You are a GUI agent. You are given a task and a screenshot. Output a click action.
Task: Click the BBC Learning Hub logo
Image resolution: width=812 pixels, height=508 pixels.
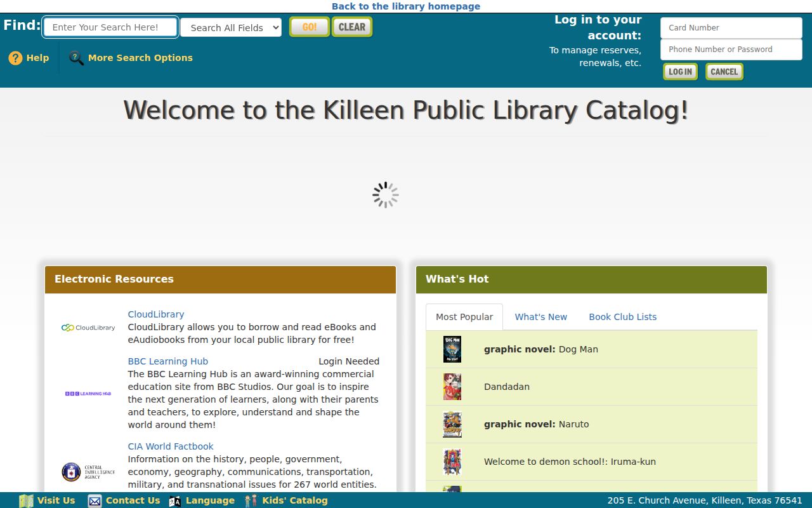[x=88, y=394]
